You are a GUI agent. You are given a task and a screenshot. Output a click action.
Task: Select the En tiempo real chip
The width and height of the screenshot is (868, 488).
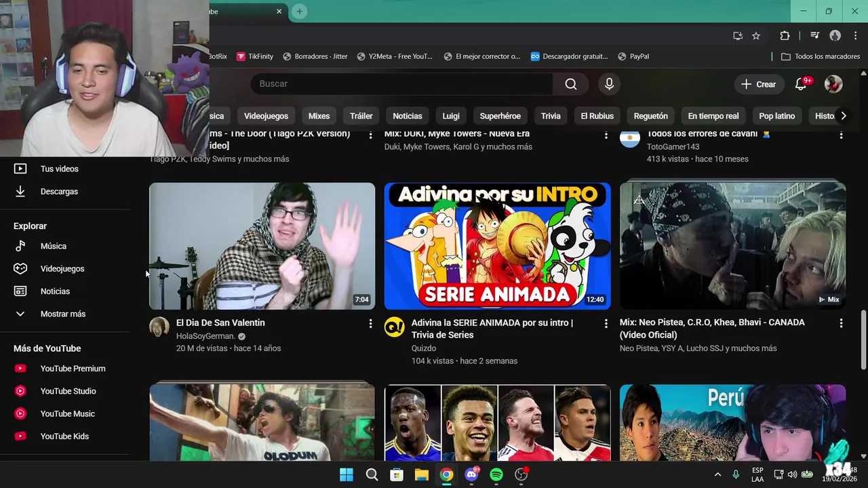[x=713, y=116]
